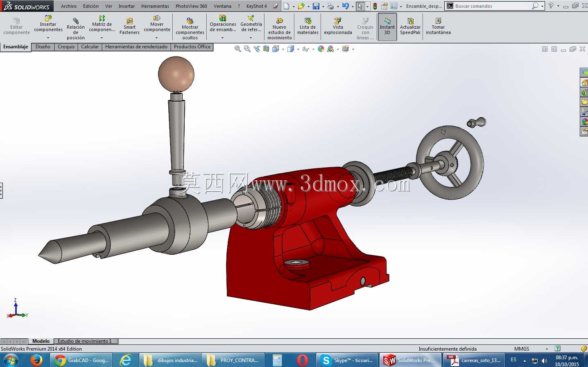This screenshot has width=588, height=367.
Task: Open the dibujos industria folder taskbar button
Action: point(171,360)
